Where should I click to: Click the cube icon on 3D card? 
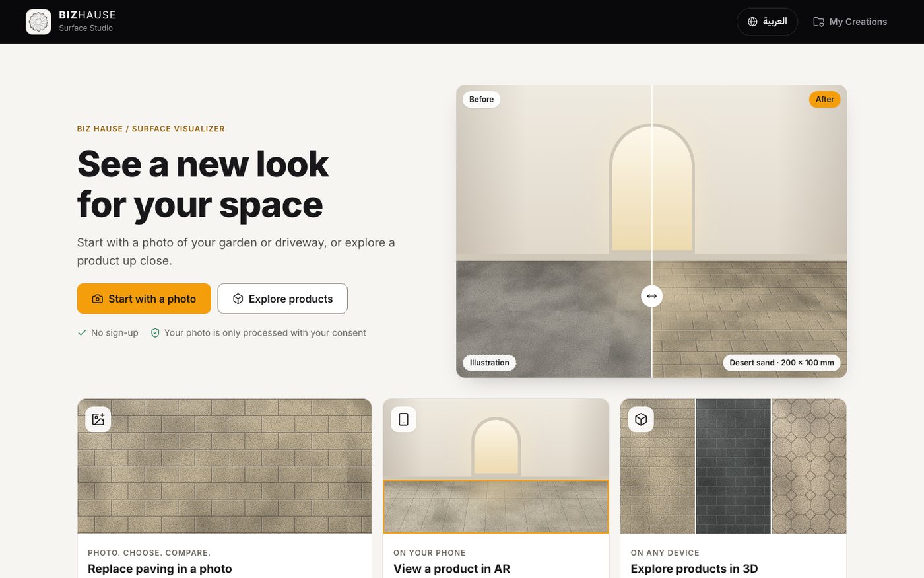641,419
